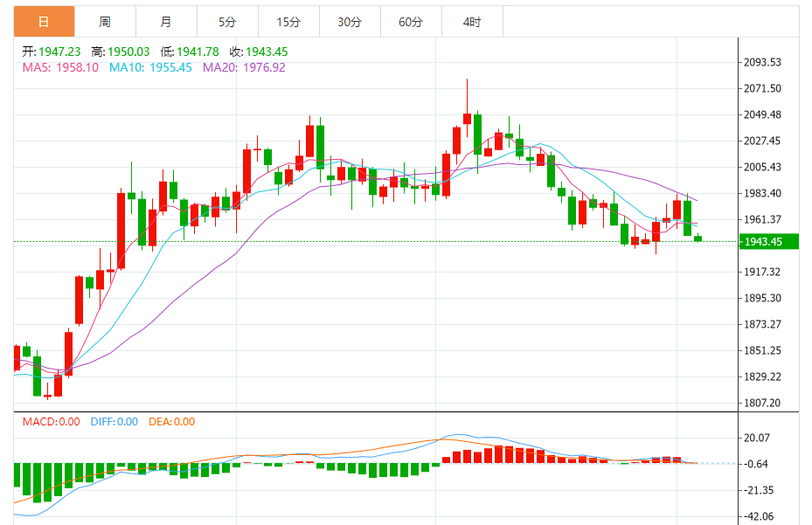
Task: Click the 1829.22 price axis label
Action: tap(762, 376)
